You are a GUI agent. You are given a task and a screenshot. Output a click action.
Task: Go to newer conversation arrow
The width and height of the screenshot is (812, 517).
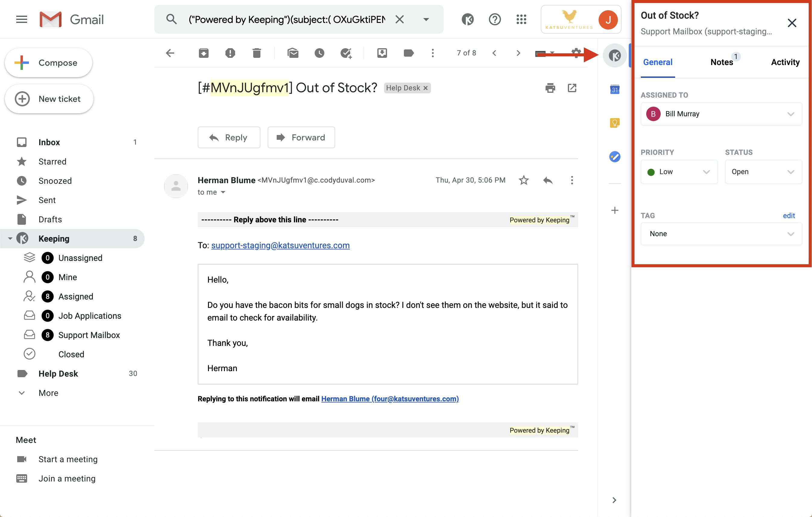(494, 53)
